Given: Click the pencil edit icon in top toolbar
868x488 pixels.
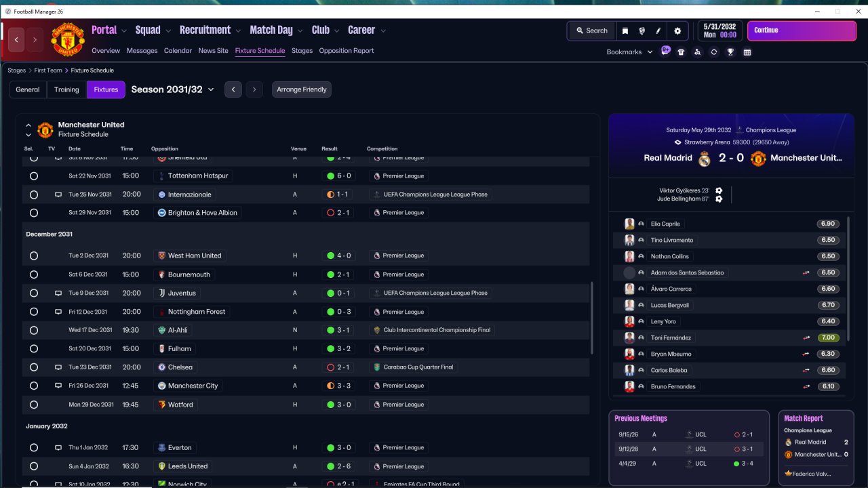Looking at the screenshot, I should tap(658, 30).
